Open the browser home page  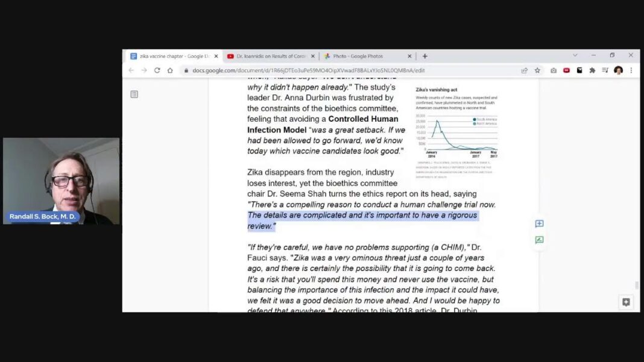[x=170, y=70]
